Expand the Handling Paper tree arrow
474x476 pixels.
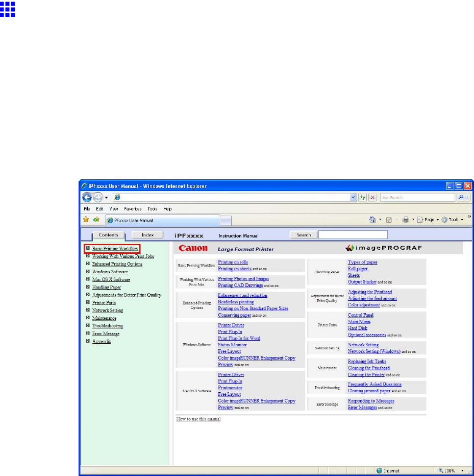coord(88,287)
